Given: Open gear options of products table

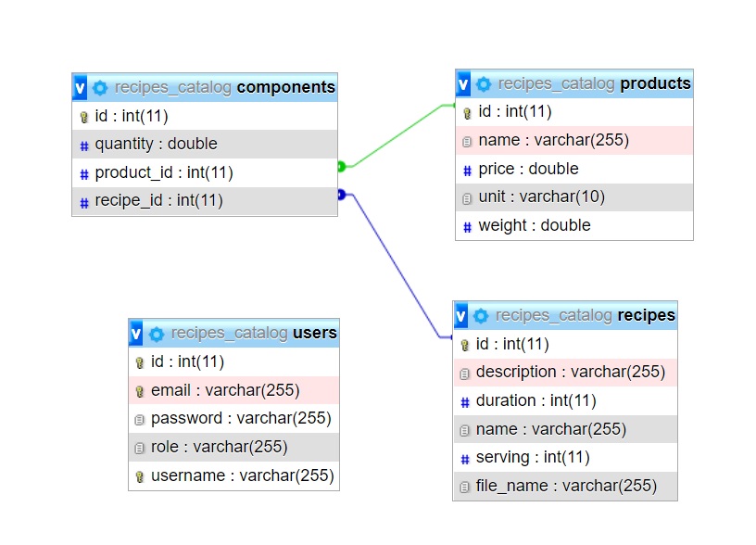Looking at the screenshot, I should tap(484, 84).
